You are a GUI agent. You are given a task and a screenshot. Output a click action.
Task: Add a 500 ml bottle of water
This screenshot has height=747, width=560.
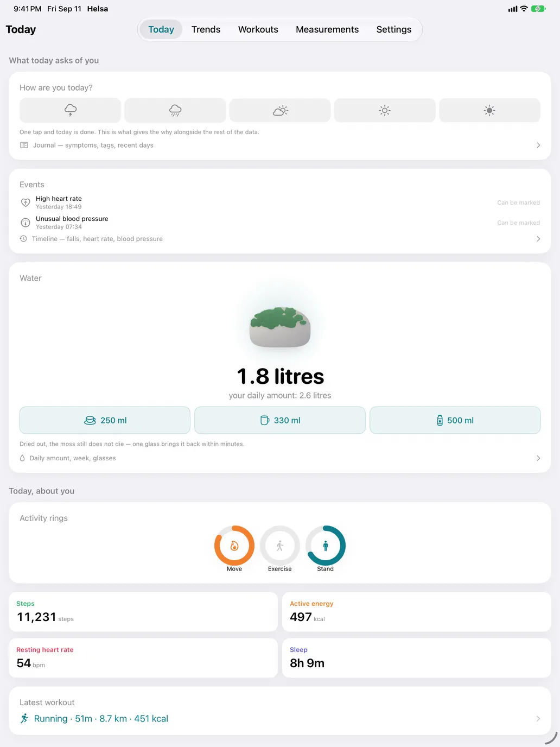(455, 420)
